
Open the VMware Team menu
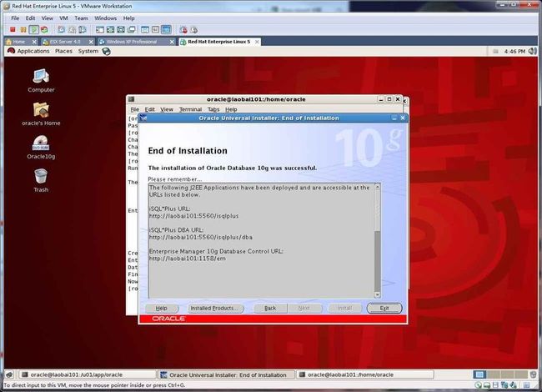[81, 18]
